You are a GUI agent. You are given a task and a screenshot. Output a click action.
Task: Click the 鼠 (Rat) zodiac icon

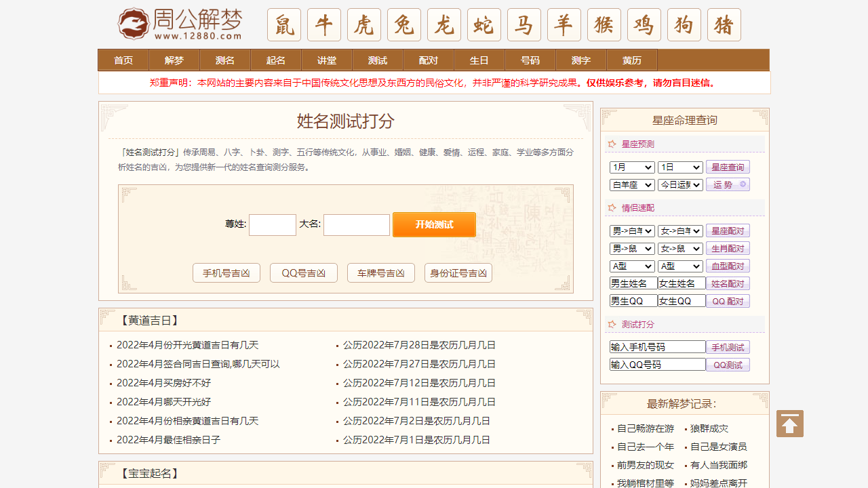[283, 24]
